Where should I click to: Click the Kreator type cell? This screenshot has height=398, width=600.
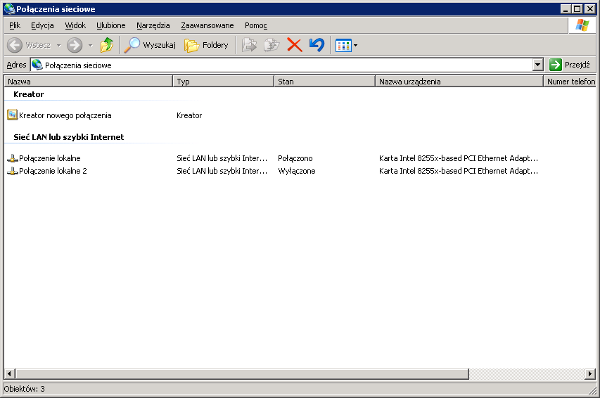[189, 115]
